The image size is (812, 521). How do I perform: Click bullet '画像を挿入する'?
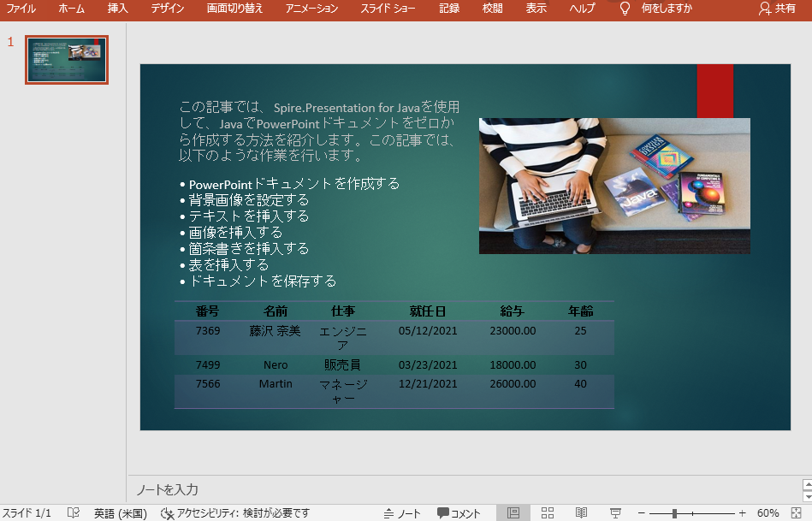(x=235, y=232)
